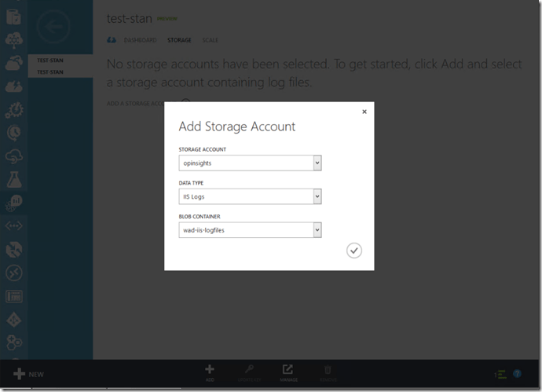
Task: Click the Remove trash icon
Action: [x=328, y=371]
